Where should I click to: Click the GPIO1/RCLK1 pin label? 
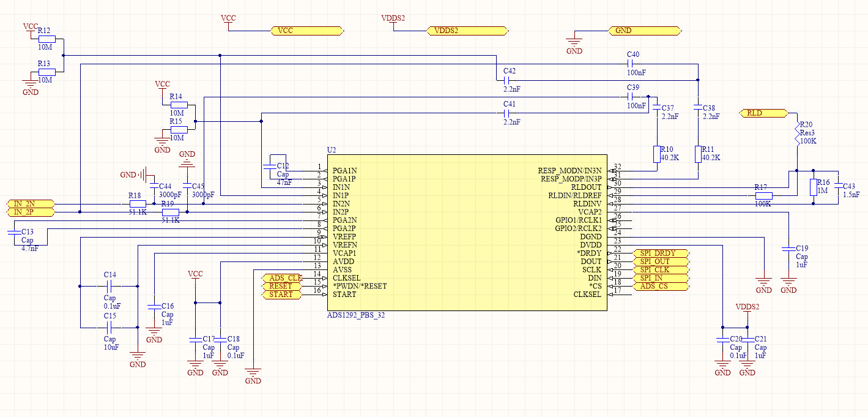point(578,220)
